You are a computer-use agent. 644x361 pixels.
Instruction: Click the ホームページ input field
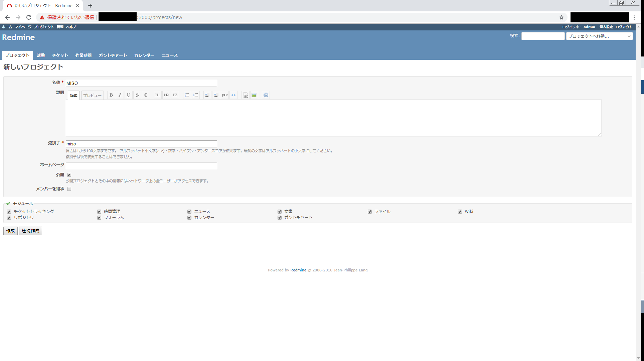[x=141, y=166]
